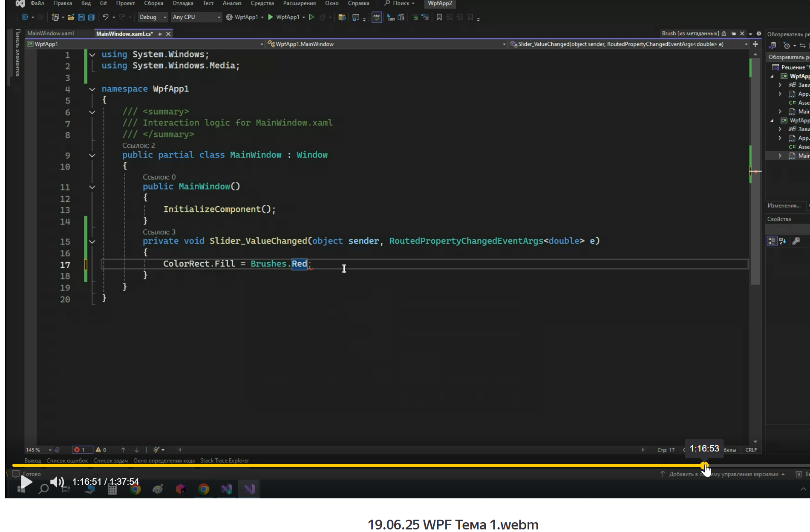Screen dimensions: 810x532
Task: Collapse the summary comment block
Action: tap(92, 112)
